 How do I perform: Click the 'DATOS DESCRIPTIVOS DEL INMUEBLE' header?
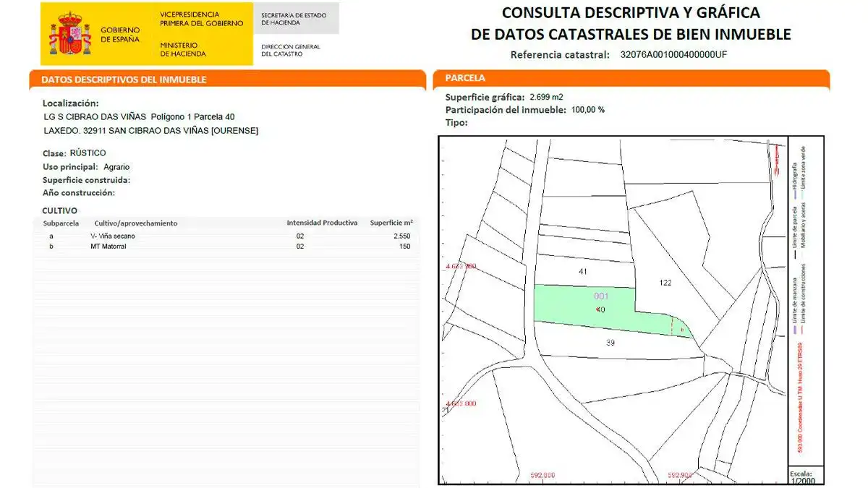[x=124, y=80]
